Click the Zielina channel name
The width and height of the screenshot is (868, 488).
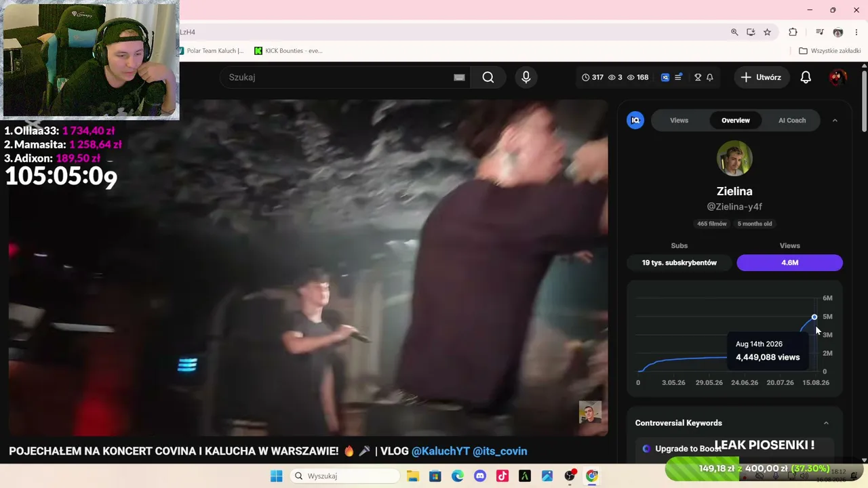pyautogui.click(x=734, y=191)
